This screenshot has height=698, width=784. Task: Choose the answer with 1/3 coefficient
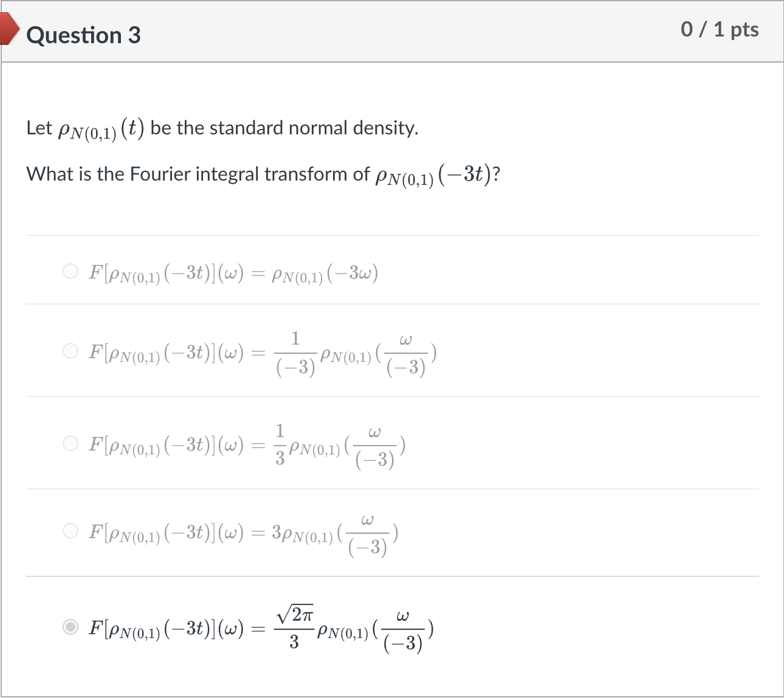70,443
